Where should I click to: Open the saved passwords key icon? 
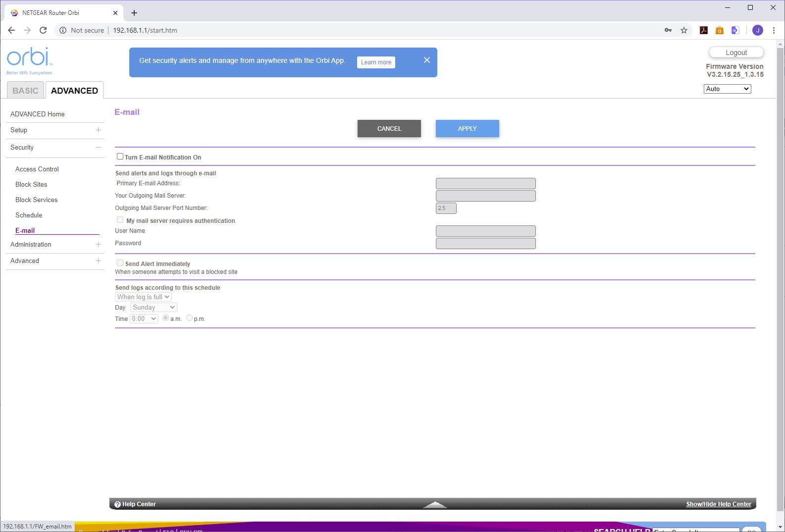coord(668,30)
